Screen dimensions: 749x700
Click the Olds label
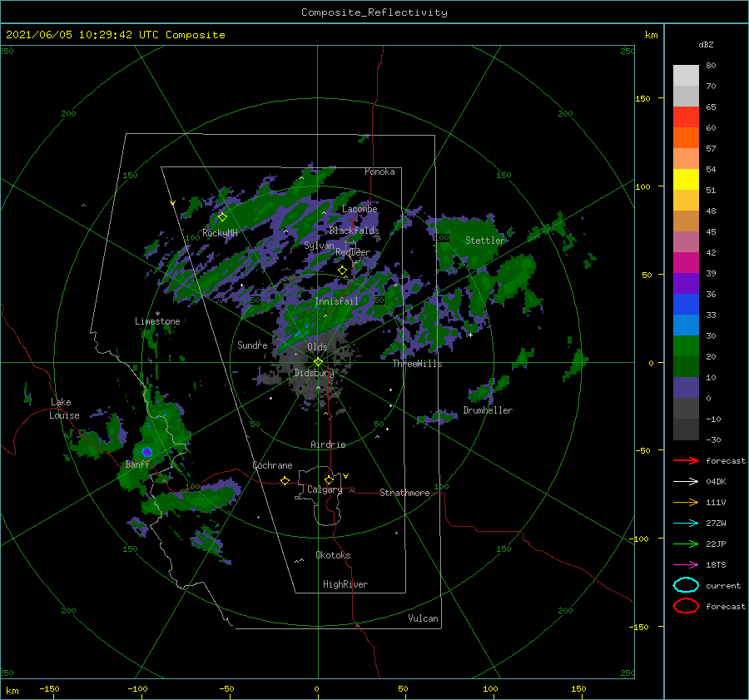(317, 347)
